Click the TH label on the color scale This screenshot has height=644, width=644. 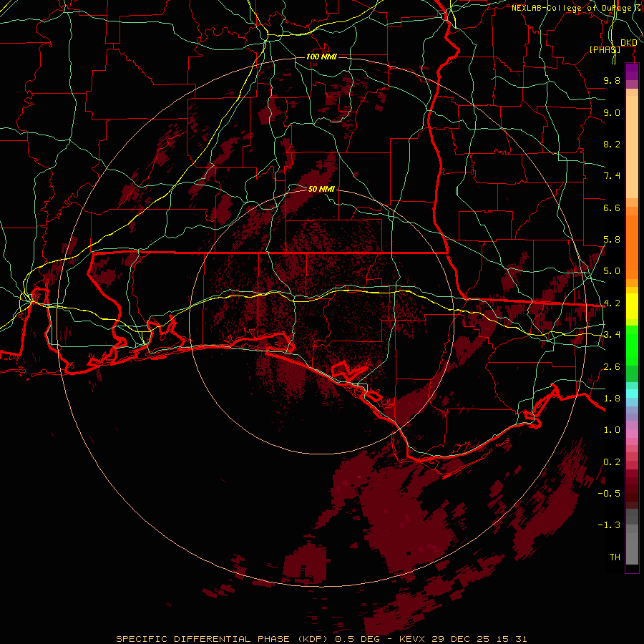tap(615, 557)
